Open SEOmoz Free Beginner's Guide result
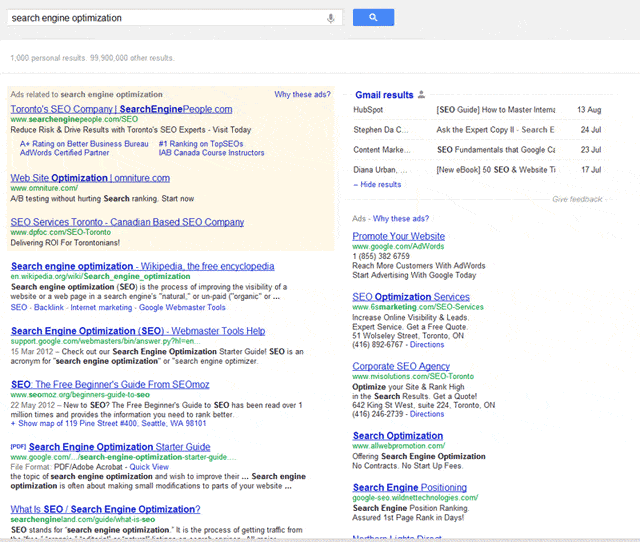640x542 pixels. coord(110,384)
